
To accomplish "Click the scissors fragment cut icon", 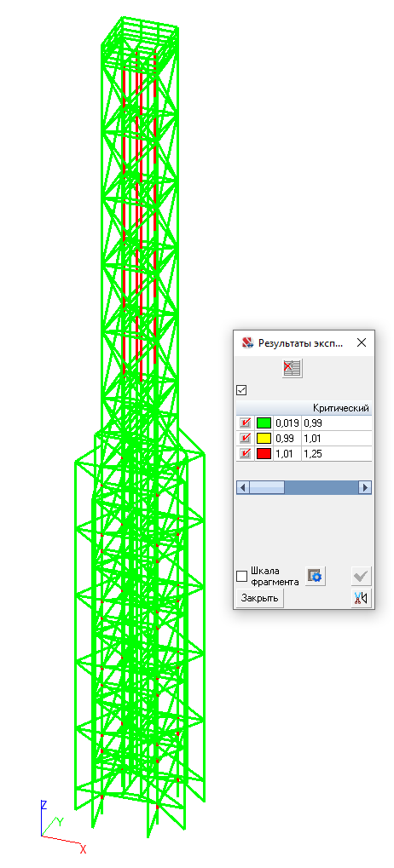I will tap(362, 599).
